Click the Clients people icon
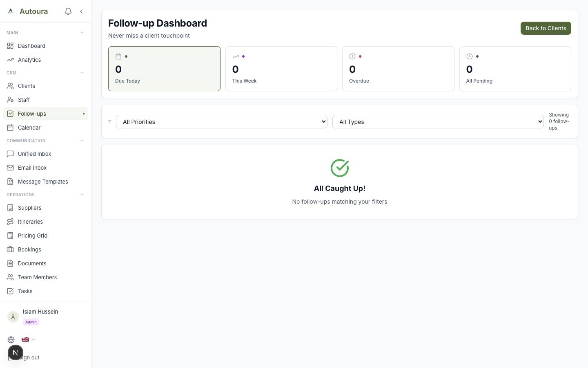Image resolution: width=588 pixels, height=368 pixels. [x=10, y=86]
